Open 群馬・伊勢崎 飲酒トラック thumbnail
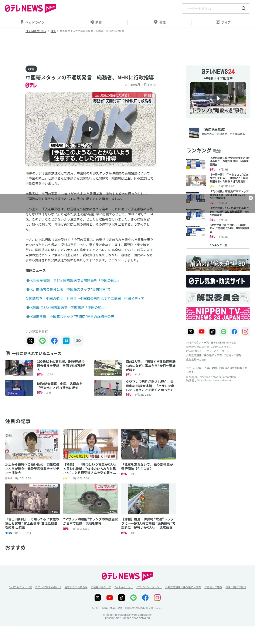 pyautogui.click(x=149, y=499)
